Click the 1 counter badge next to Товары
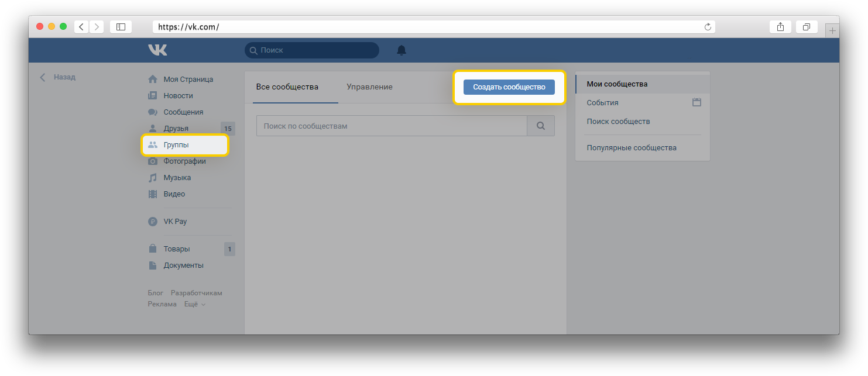868x376 pixels. point(229,249)
